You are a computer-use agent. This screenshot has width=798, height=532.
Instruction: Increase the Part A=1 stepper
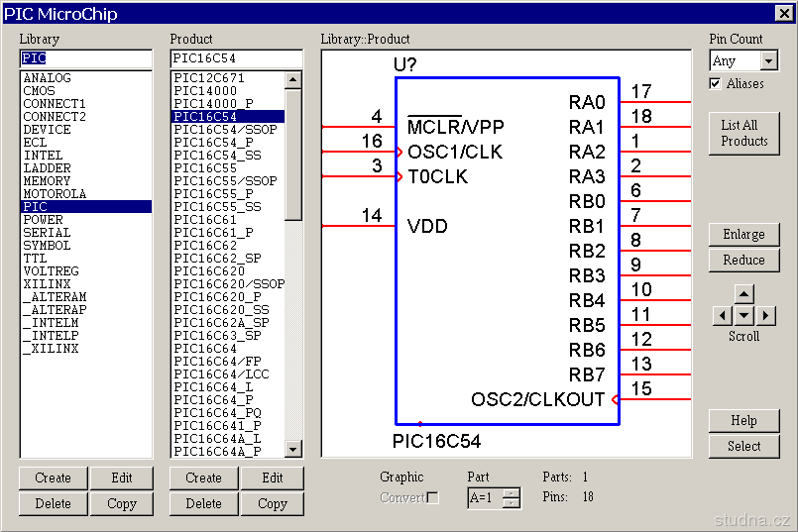tap(511, 492)
